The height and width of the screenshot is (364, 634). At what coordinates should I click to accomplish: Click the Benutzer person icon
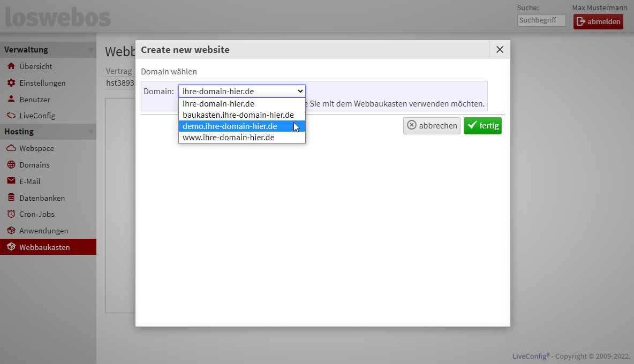tap(11, 100)
